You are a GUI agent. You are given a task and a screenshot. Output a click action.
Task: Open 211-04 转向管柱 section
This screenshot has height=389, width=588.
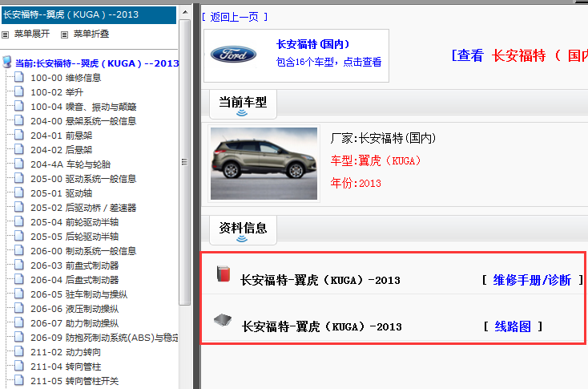tap(66, 367)
